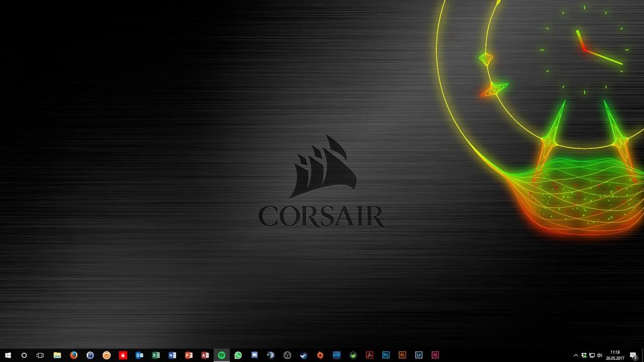Launch Spotify
The width and height of the screenshot is (644, 362).
pos(220,355)
